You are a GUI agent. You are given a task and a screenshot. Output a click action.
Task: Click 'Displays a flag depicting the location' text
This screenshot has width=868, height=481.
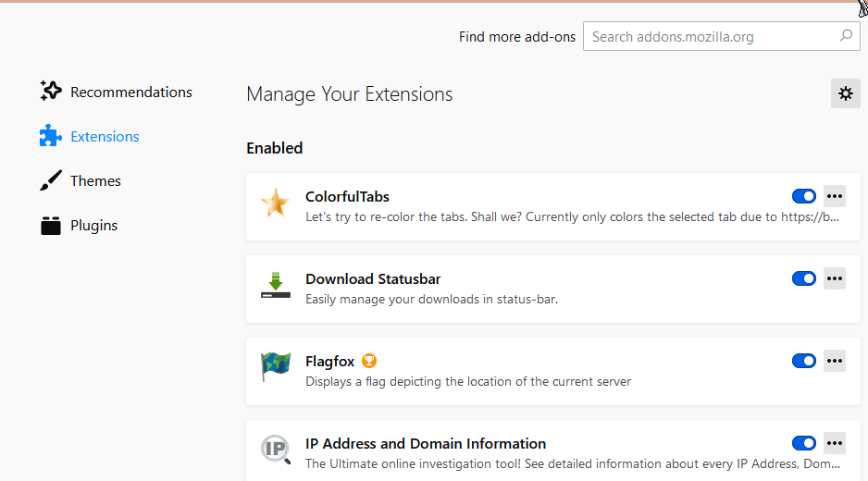click(468, 381)
